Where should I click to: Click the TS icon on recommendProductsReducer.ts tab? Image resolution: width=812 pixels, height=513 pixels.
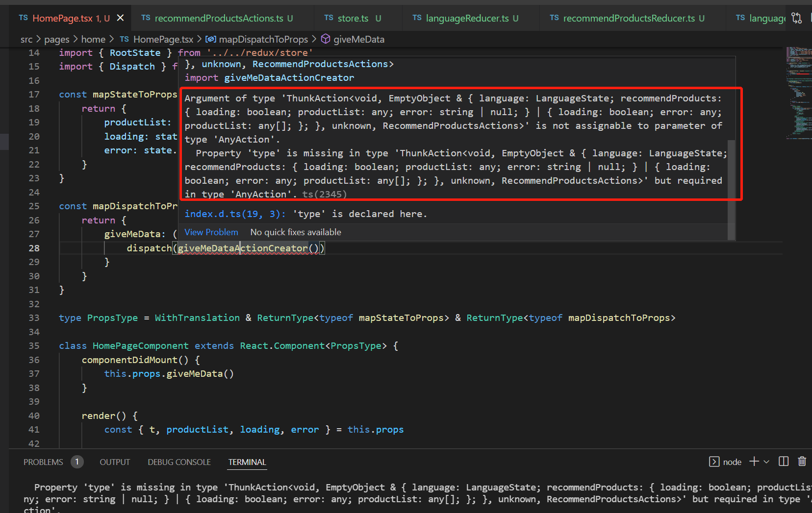coord(554,18)
